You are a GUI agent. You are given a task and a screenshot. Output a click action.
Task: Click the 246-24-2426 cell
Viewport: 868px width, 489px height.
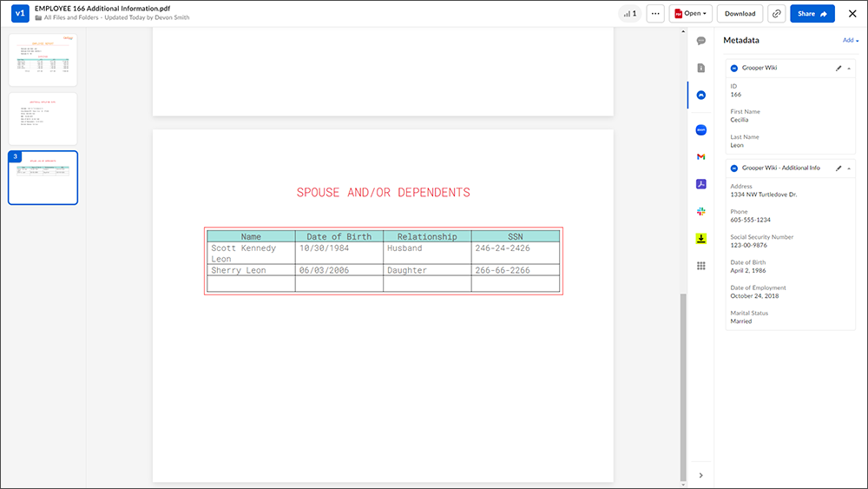(516, 253)
